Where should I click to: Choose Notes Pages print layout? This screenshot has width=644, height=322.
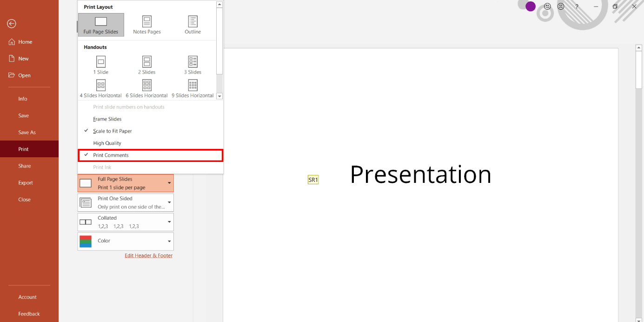point(147,25)
